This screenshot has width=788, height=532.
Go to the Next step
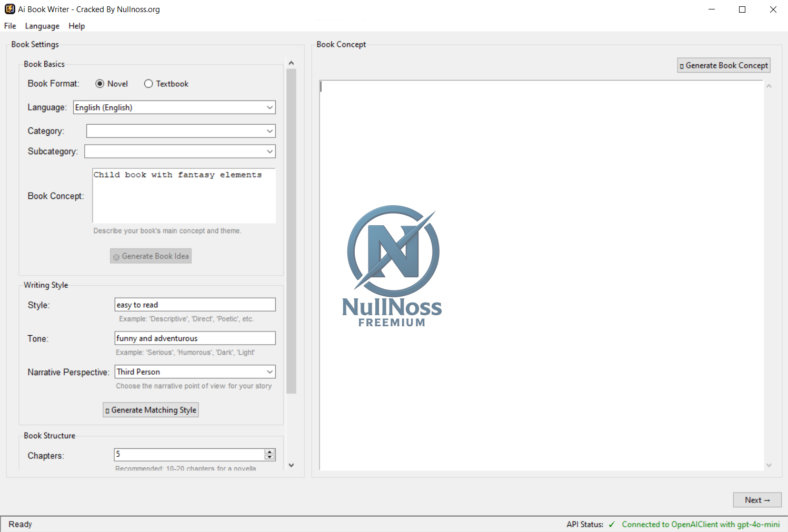(757, 500)
